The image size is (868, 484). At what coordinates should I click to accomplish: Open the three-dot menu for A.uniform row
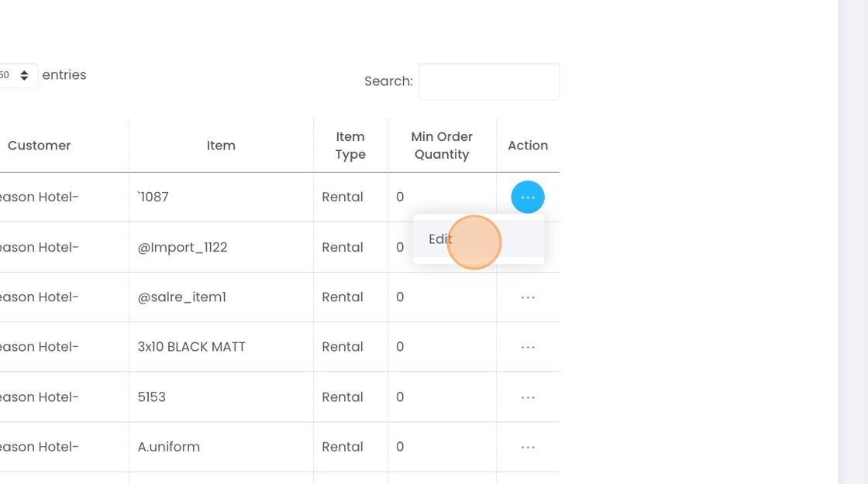pyautogui.click(x=528, y=447)
